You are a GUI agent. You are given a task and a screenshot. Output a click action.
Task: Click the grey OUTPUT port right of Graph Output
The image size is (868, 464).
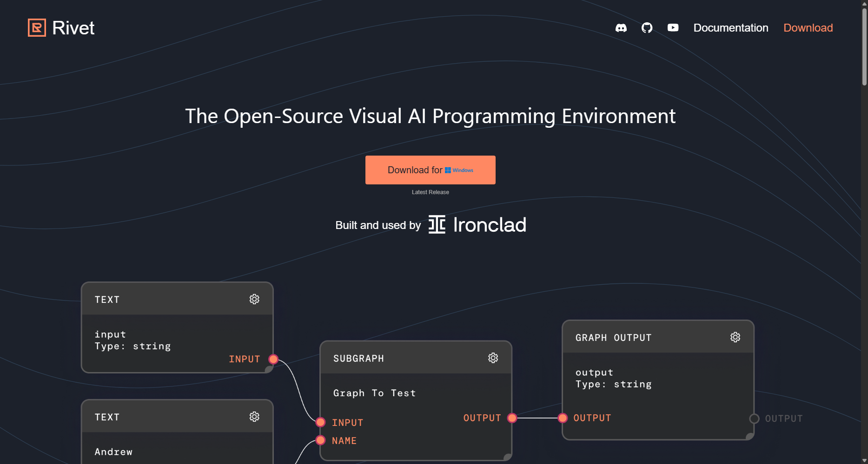coord(754,418)
